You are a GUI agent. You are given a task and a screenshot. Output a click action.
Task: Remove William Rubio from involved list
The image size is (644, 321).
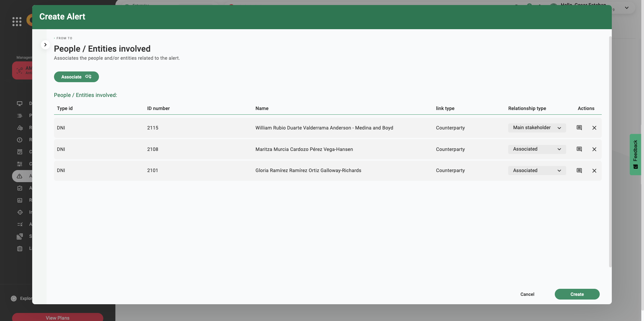594,128
